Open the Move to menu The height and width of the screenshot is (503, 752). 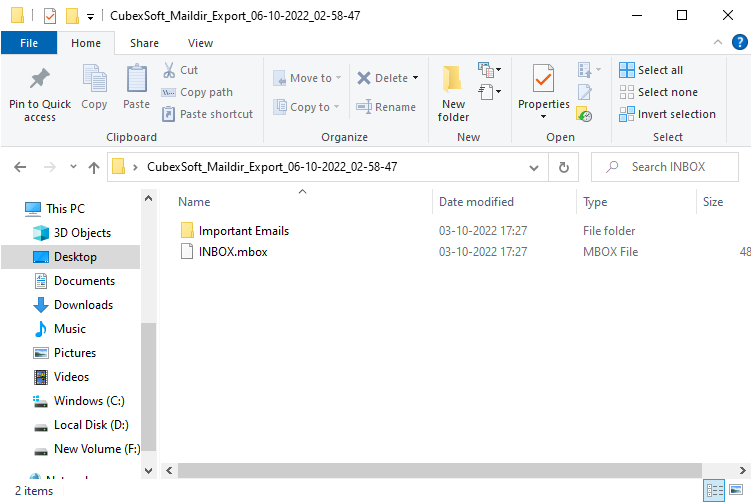point(307,78)
